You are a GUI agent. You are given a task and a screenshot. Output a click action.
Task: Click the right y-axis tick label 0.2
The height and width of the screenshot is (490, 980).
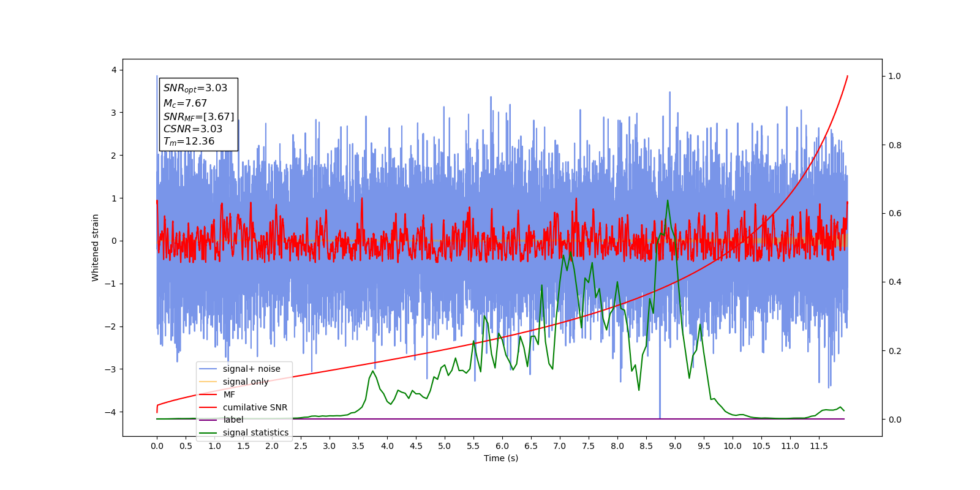pos(895,351)
